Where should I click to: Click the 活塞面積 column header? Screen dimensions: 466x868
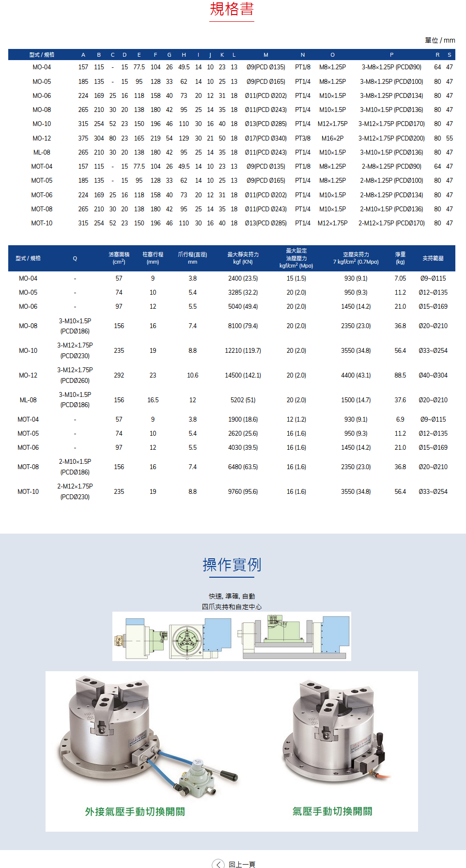119,258
